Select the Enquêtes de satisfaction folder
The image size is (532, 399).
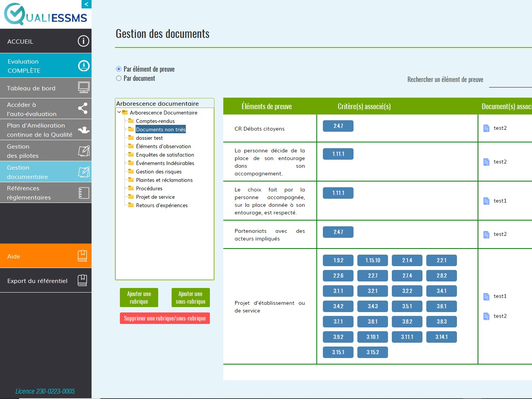click(165, 155)
